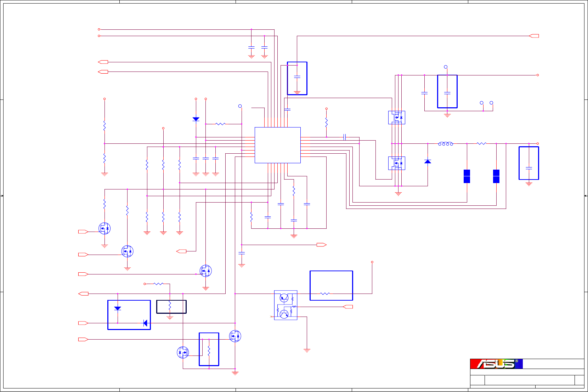Select the horizontal resistor right of the inductor
Image resolution: width=588 pixels, height=392 pixels.
click(482, 143)
